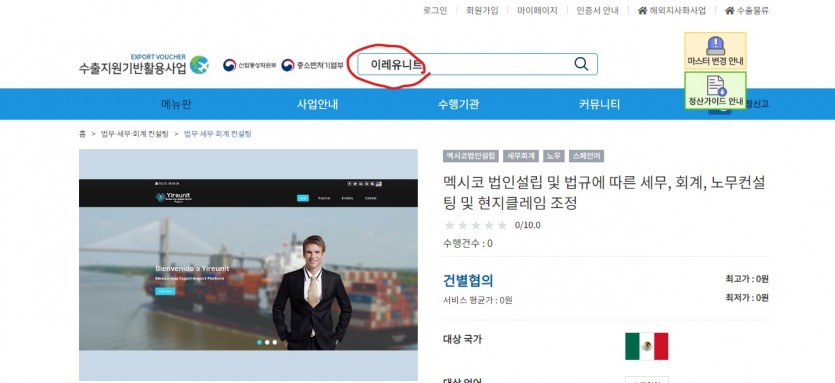Click the star rating icons
The image size is (835, 383).
coord(476,225)
